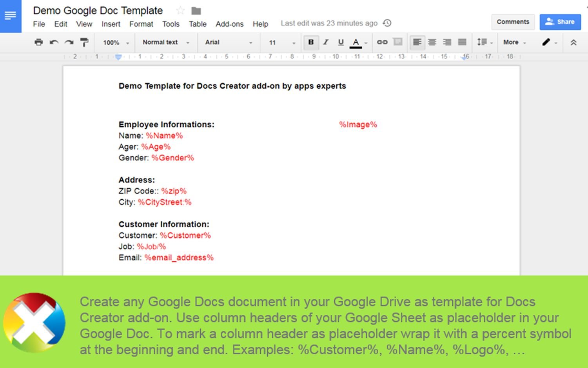Toggle bold formatting button
Viewport: 588px width, 368px height.
(311, 42)
